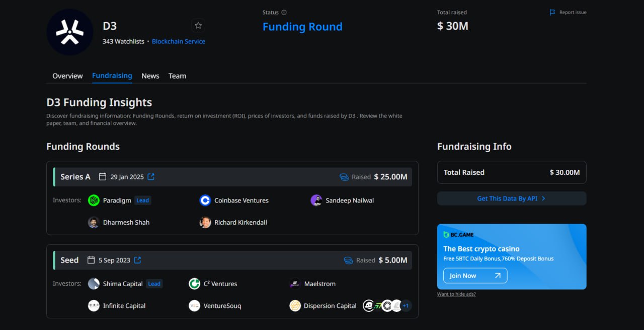Click the Infinite Capital logo
The width and height of the screenshot is (644, 330).
94,306
